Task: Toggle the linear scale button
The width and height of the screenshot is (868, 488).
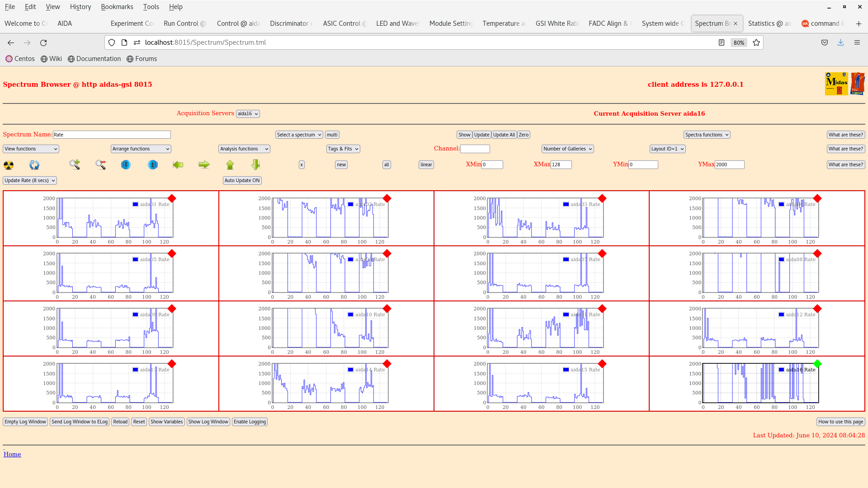Action: tap(426, 165)
